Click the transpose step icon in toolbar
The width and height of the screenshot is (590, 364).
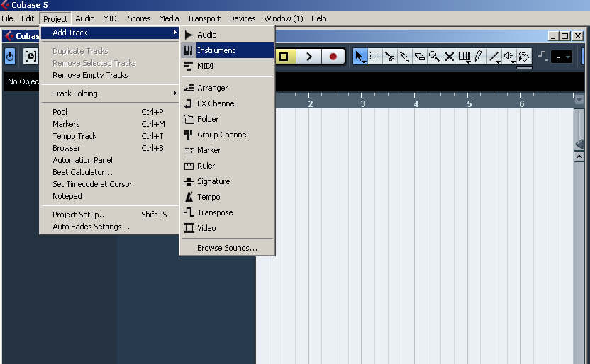pos(542,57)
